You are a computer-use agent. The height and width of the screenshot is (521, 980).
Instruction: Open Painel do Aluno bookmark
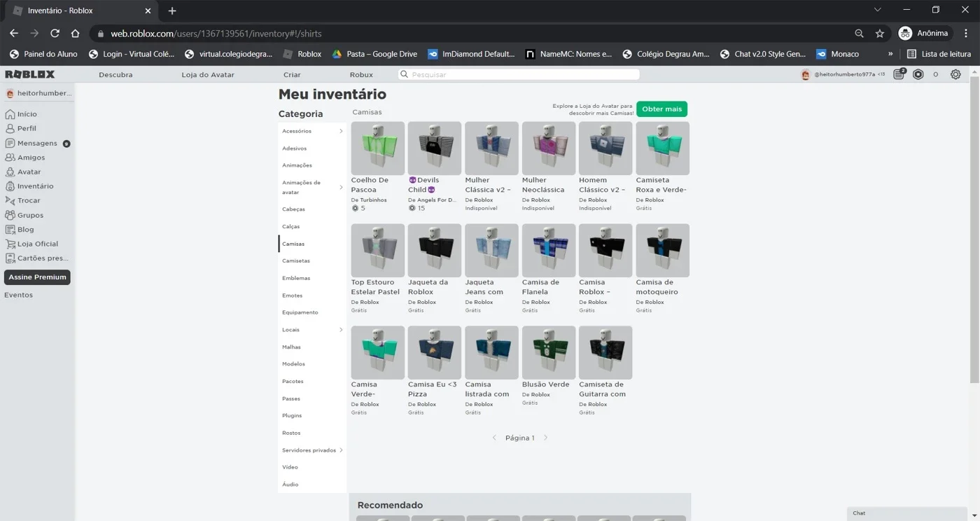click(43, 54)
